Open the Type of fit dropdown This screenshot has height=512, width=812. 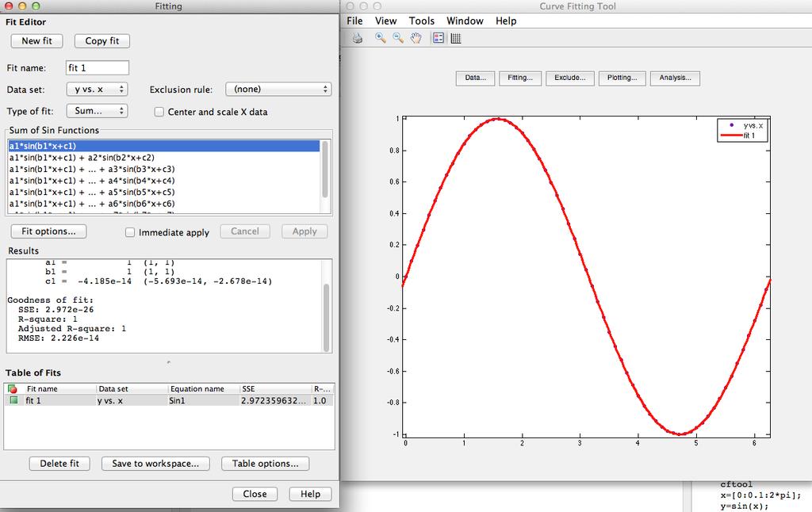pyautogui.click(x=97, y=111)
